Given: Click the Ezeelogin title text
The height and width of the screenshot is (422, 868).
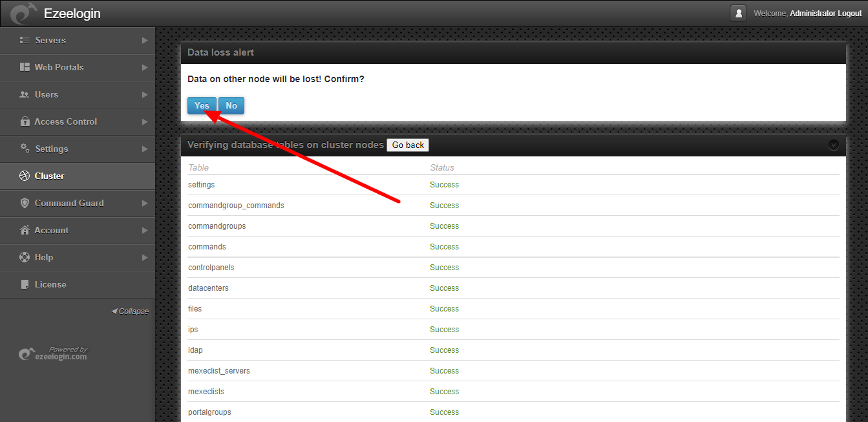Looking at the screenshot, I should point(72,14).
